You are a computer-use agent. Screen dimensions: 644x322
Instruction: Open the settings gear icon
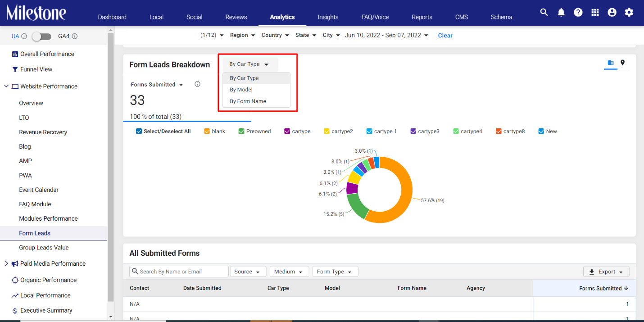(x=629, y=13)
